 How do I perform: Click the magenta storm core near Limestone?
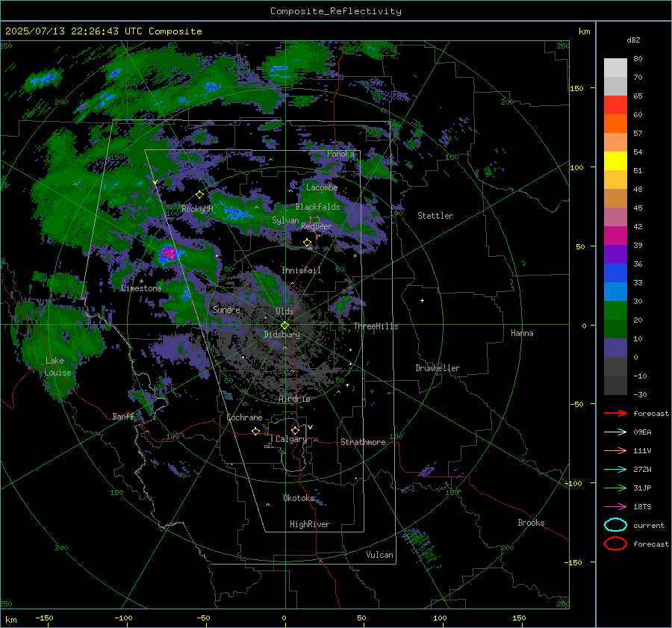pyautogui.click(x=169, y=253)
